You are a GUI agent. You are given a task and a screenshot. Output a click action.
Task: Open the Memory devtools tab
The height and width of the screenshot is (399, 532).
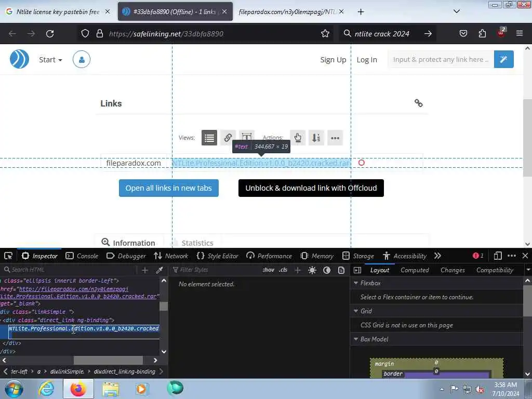tap(317, 256)
